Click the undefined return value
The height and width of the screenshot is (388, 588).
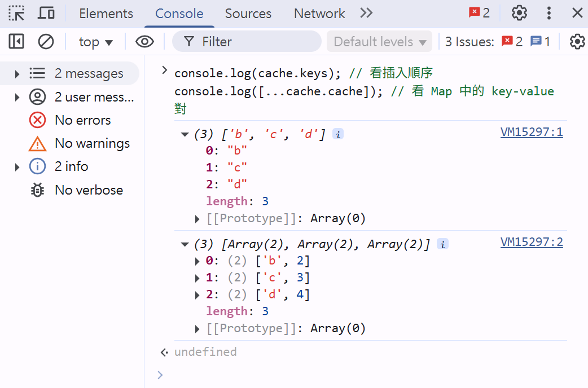[205, 352]
